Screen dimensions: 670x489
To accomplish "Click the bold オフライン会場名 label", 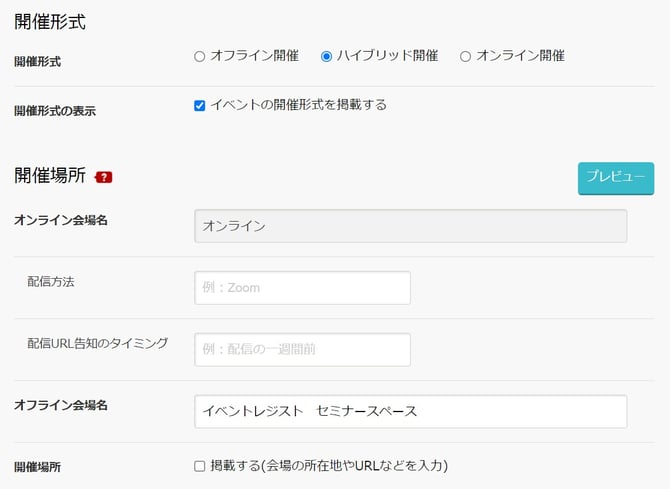I will click(x=60, y=405).
